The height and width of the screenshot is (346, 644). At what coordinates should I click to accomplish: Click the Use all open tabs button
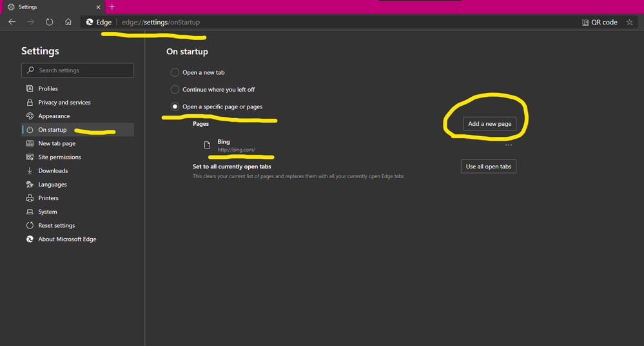489,167
